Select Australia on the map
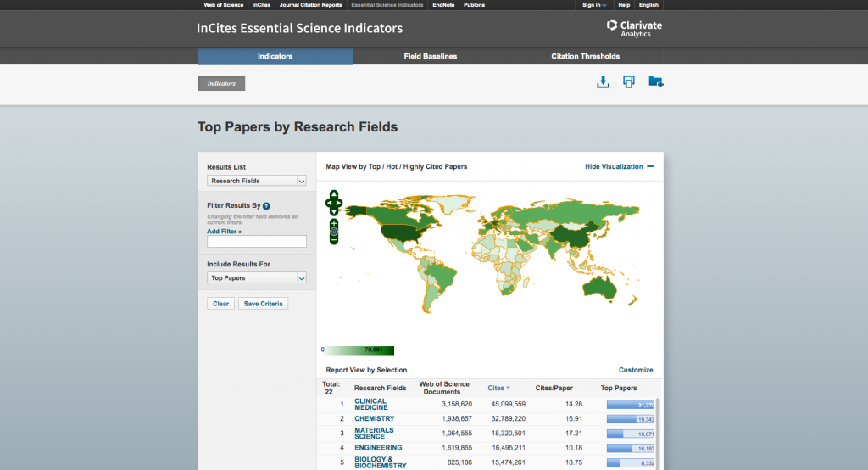The width and height of the screenshot is (868, 470). [x=599, y=287]
